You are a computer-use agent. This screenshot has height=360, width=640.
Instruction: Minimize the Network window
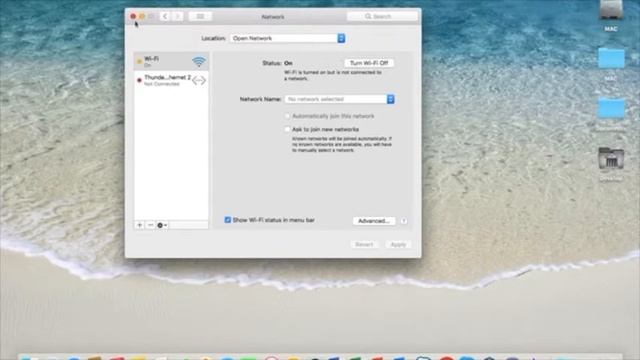tap(142, 16)
